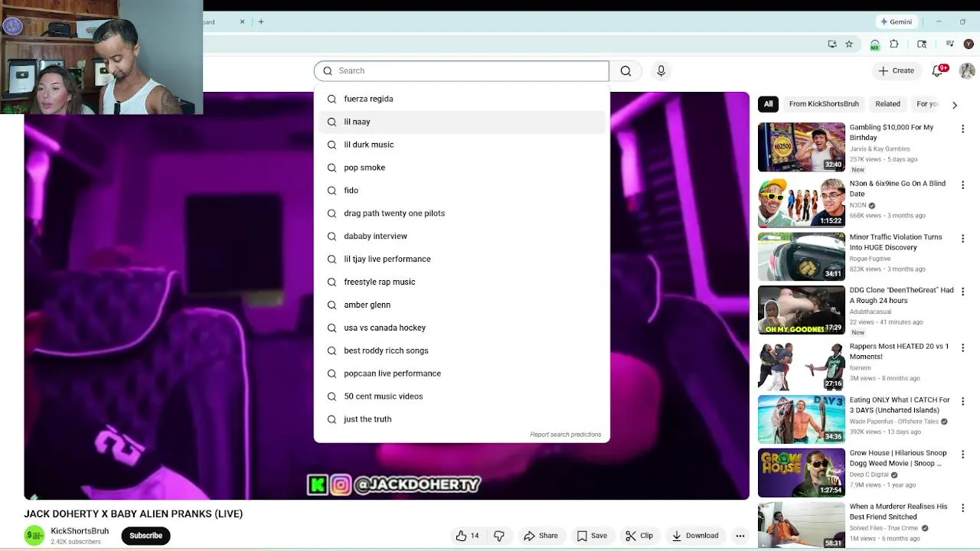
Task: Open the tab search icon in toolbar
Action: coord(922,44)
